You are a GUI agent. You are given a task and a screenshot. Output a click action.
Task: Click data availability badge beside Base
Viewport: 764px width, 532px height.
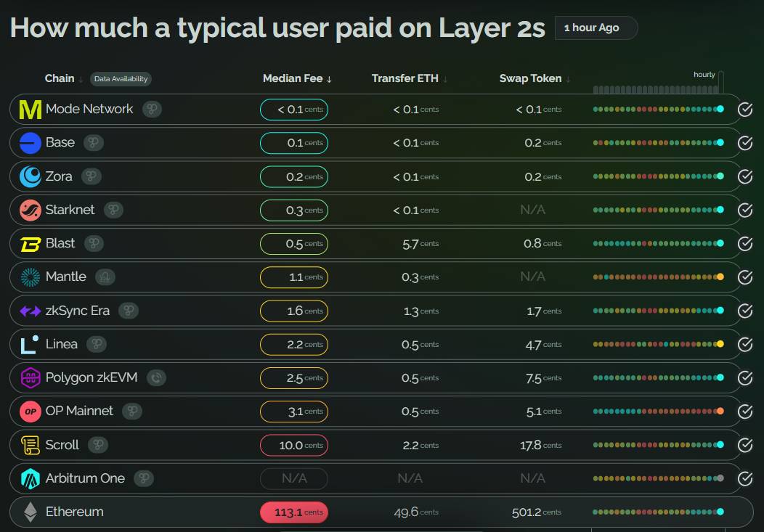pos(94,142)
